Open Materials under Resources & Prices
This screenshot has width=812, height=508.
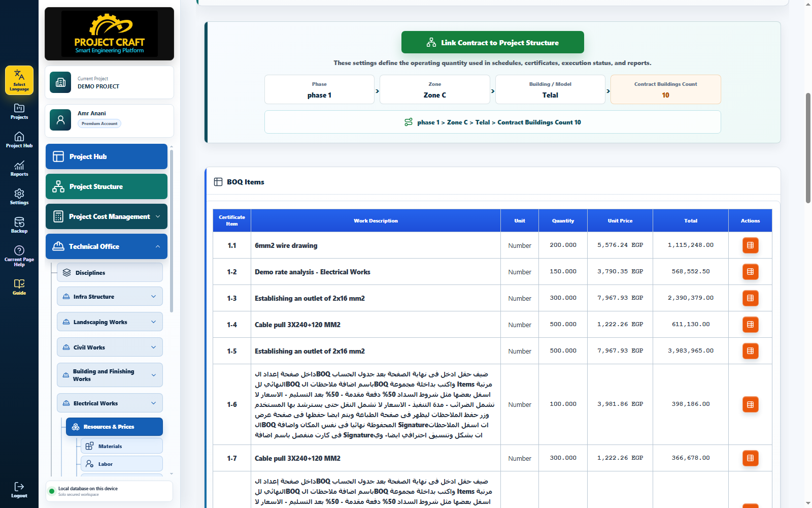122,446
